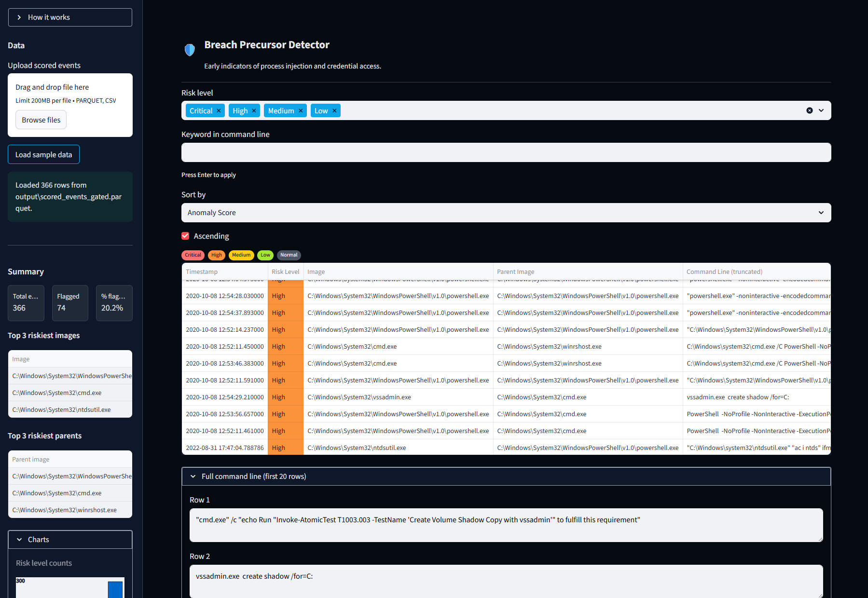Click the Total events metric 366
868x598 pixels.
point(26,303)
